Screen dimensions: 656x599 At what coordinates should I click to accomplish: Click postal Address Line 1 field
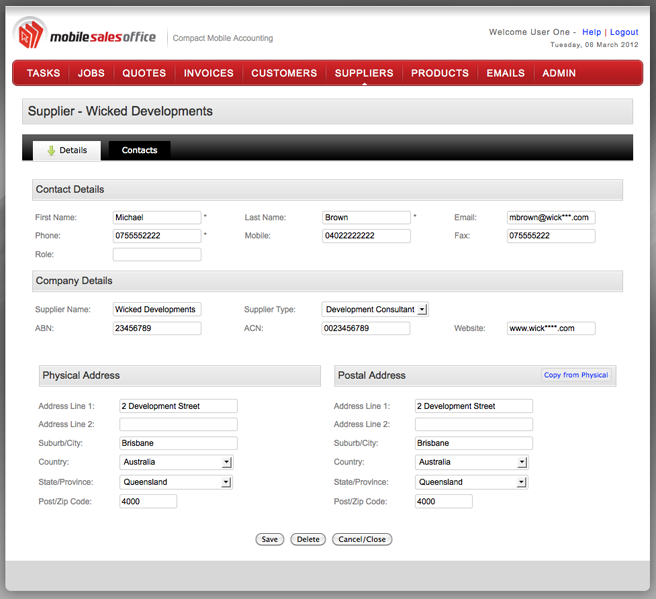[474, 406]
